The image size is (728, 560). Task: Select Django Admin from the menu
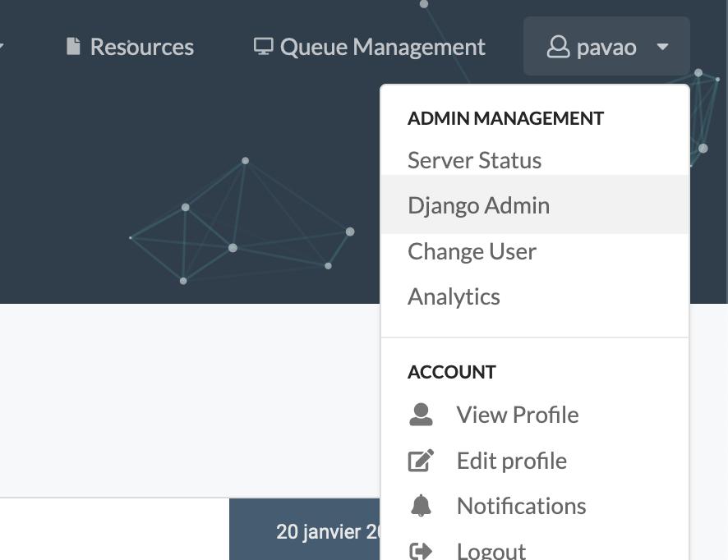479,204
